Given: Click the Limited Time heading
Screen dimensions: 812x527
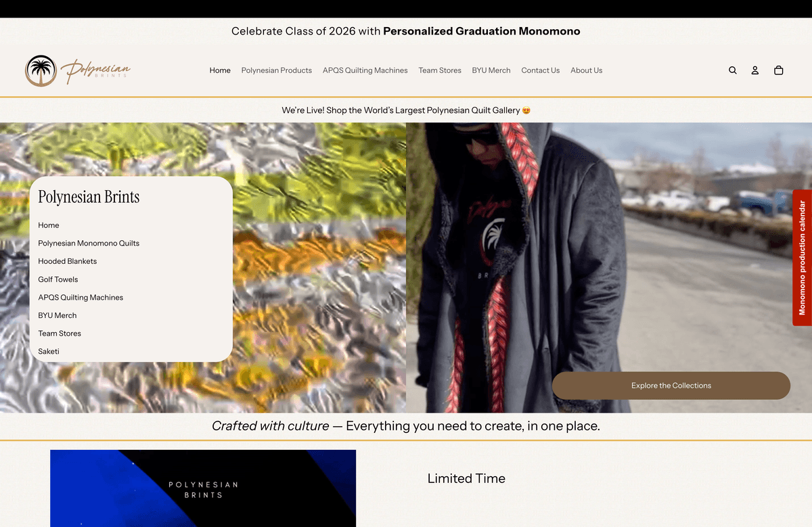Looking at the screenshot, I should [x=466, y=478].
